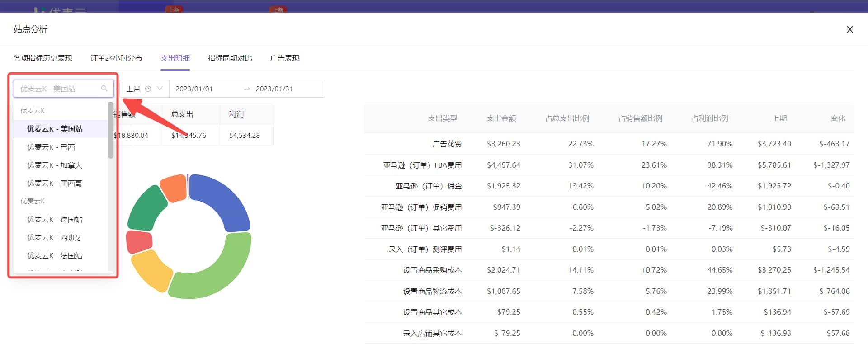Screen dimensions: 868x353
Task: Click the 占利润比例 column header
Action: tap(710, 118)
